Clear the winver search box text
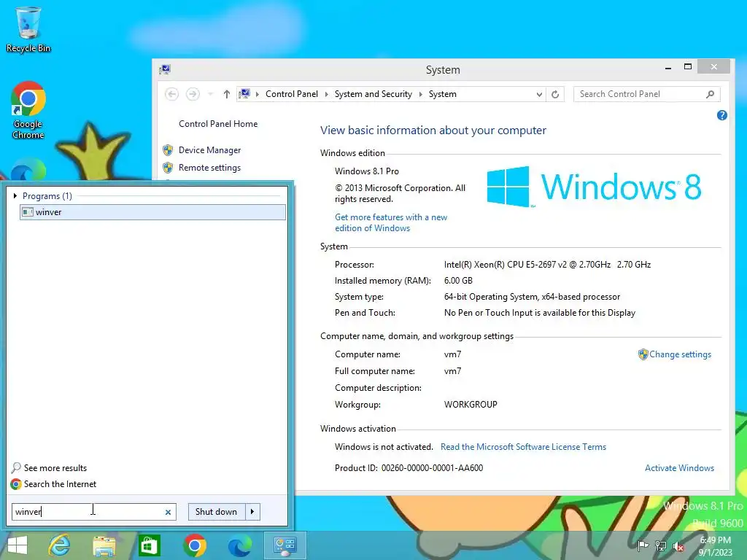The image size is (747, 560). point(168,513)
